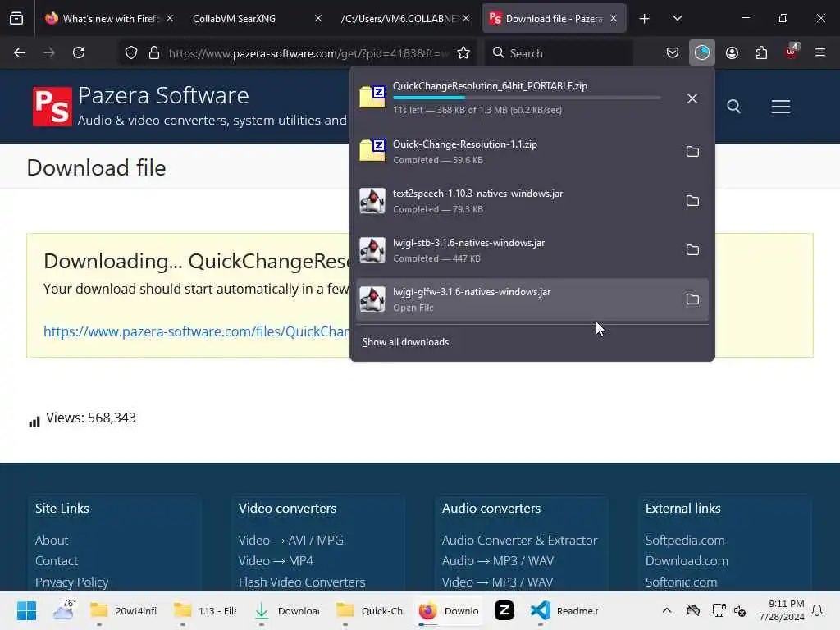Viewport: 840px width, 630px height.
Task: Go back using the back arrow
Action: [20, 53]
